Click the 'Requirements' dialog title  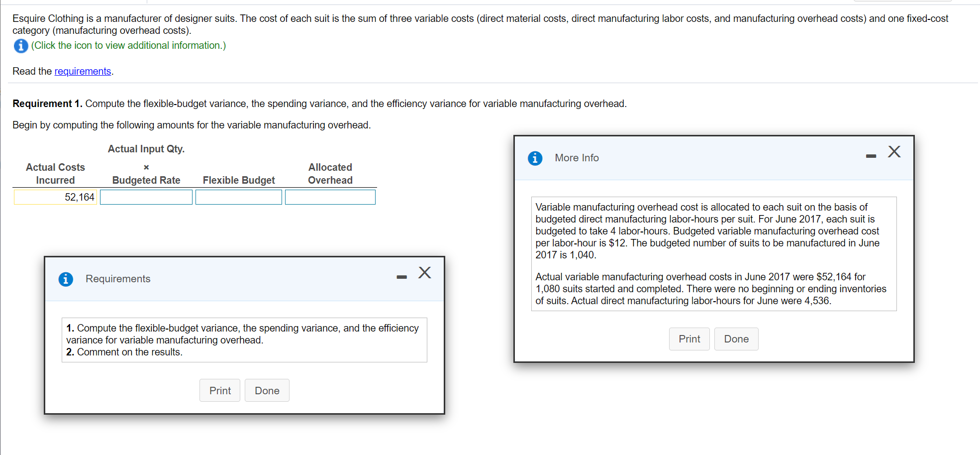(x=118, y=279)
